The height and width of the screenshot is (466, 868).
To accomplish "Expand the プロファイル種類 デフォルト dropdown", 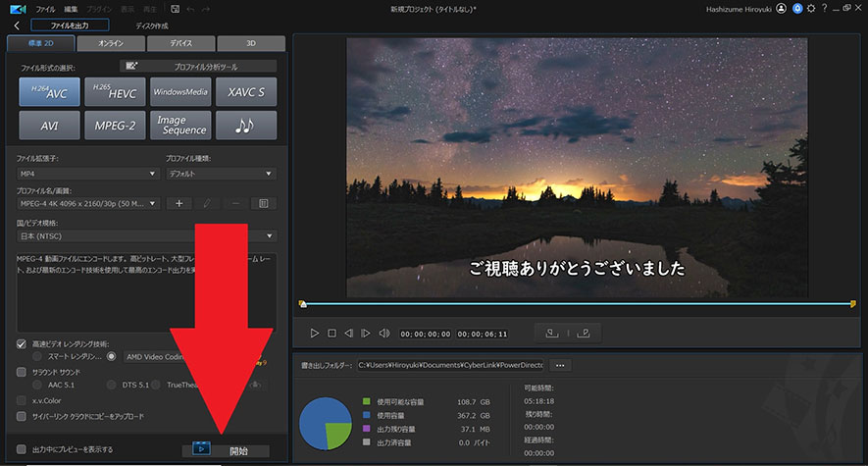I will point(220,174).
